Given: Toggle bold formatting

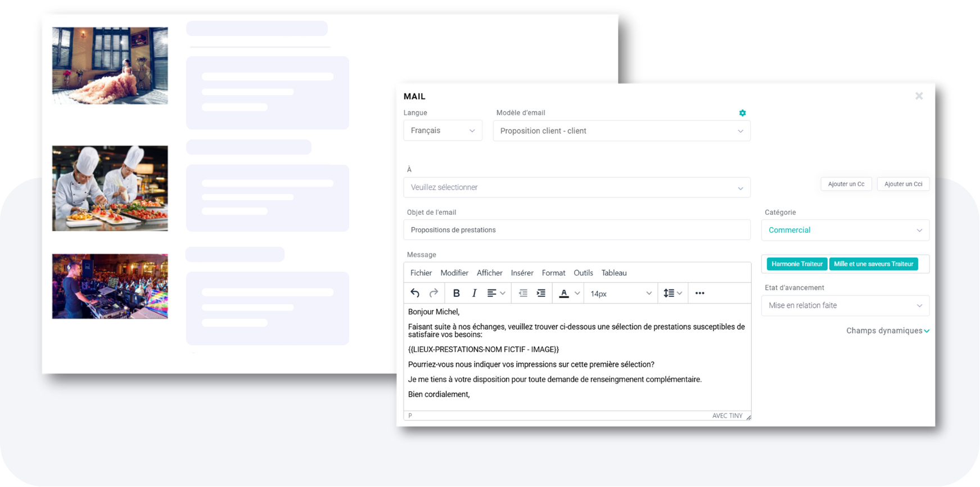Looking at the screenshot, I should coord(457,293).
